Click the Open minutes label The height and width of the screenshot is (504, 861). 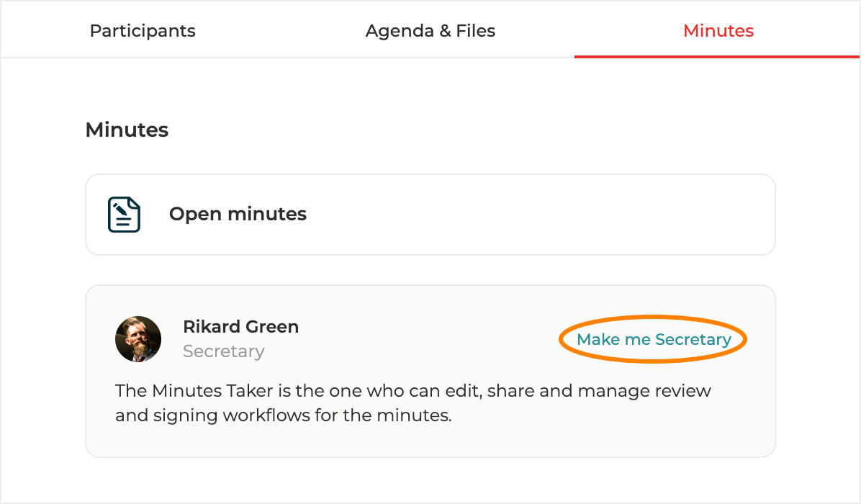tap(238, 215)
